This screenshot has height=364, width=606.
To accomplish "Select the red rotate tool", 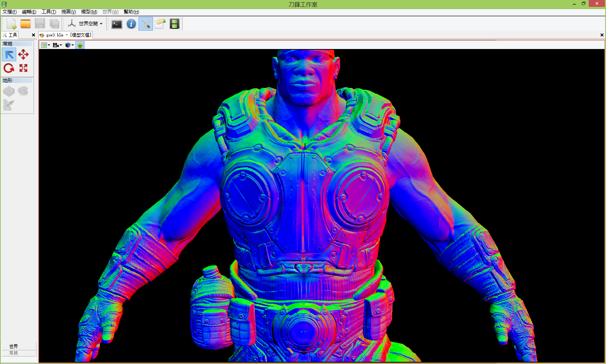I will pyautogui.click(x=9, y=68).
